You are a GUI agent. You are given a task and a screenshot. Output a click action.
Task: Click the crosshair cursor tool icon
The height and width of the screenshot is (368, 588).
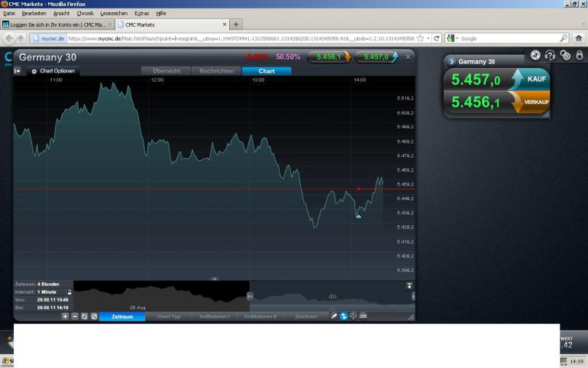(354, 316)
